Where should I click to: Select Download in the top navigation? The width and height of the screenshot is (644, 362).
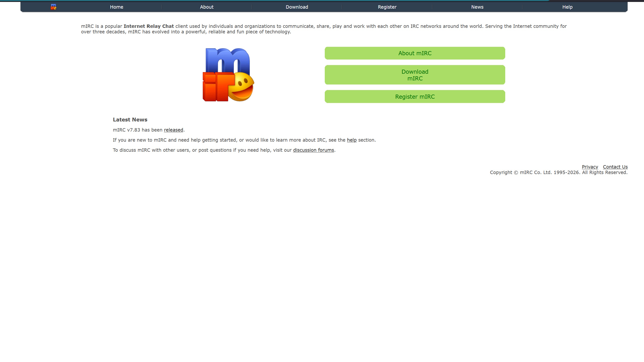[297, 7]
